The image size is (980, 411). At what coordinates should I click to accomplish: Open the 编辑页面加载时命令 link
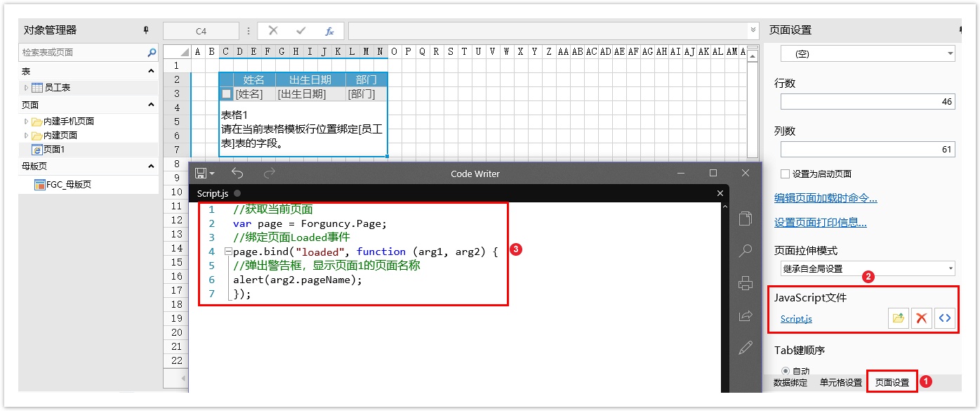826,198
